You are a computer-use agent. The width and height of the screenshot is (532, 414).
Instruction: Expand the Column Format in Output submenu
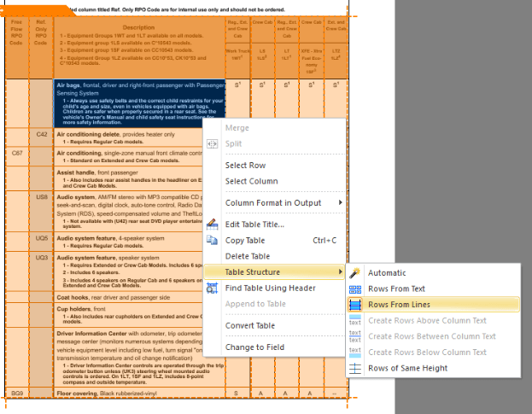coord(340,203)
